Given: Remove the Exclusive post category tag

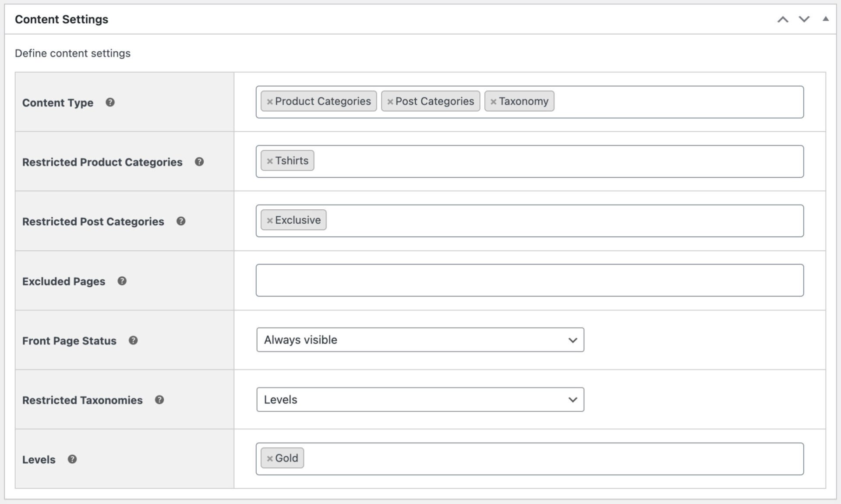Looking at the screenshot, I should [x=270, y=220].
